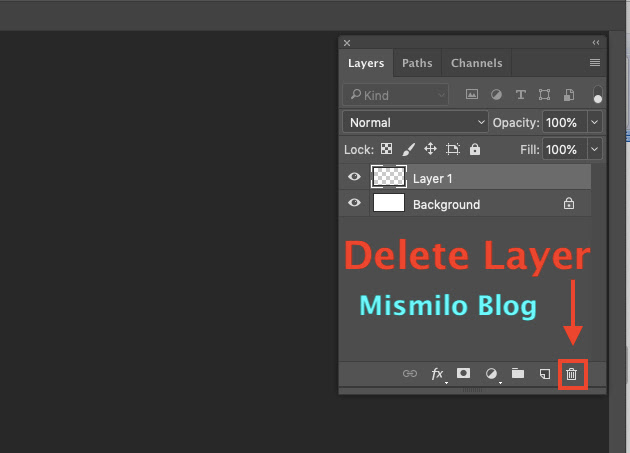Expand the Opacity slider arrow
This screenshot has height=453, width=630.
click(595, 122)
